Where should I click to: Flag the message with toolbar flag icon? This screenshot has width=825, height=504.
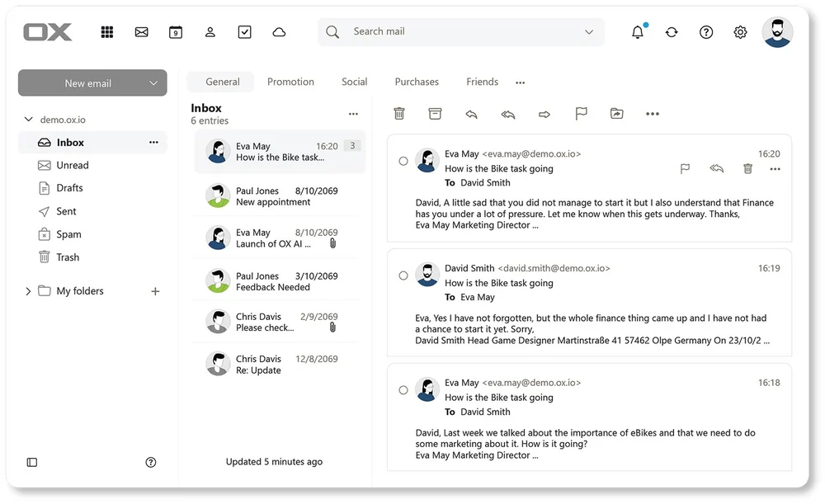point(581,114)
